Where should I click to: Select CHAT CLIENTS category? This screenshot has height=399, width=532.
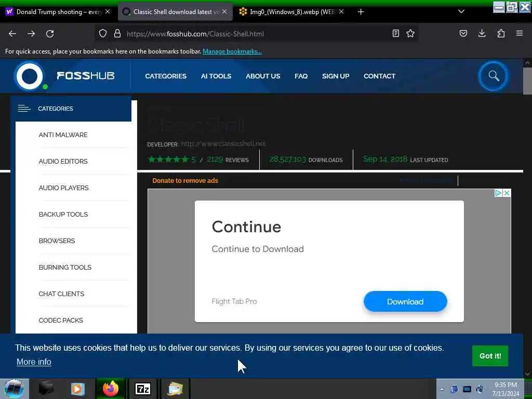click(x=61, y=294)
